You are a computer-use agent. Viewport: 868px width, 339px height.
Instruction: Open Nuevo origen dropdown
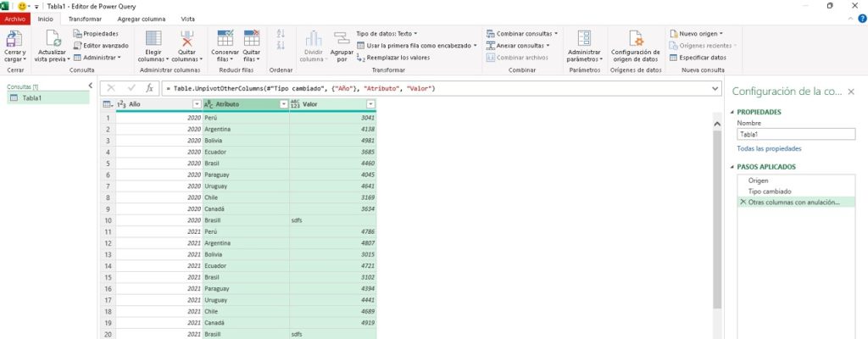(697, 34)
